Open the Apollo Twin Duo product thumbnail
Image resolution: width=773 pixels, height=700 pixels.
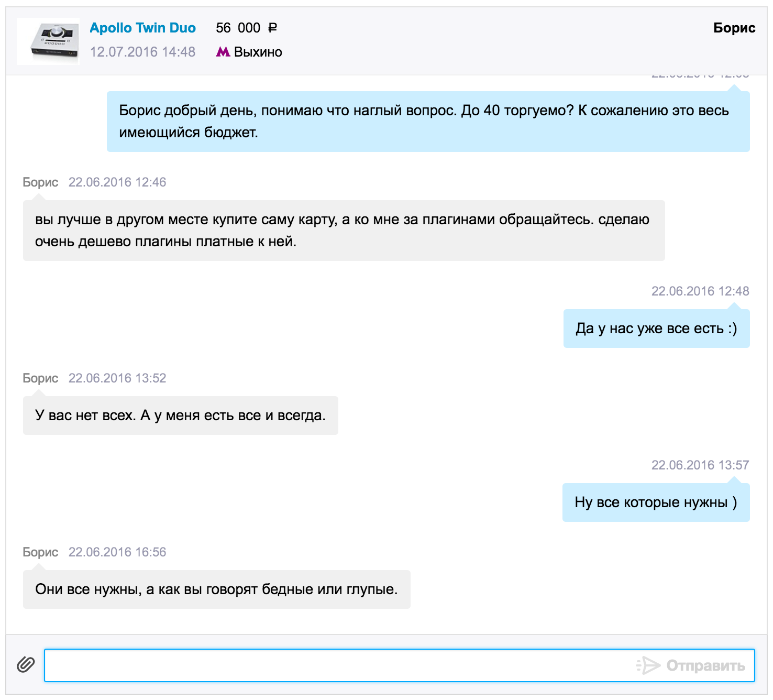(48, 41)
